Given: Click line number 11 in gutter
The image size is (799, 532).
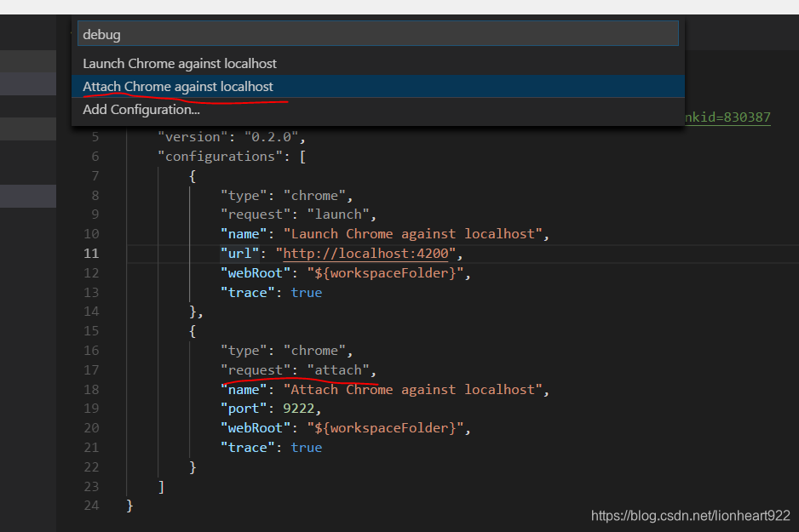Looking at the screenshot, I should pos(91,254).
